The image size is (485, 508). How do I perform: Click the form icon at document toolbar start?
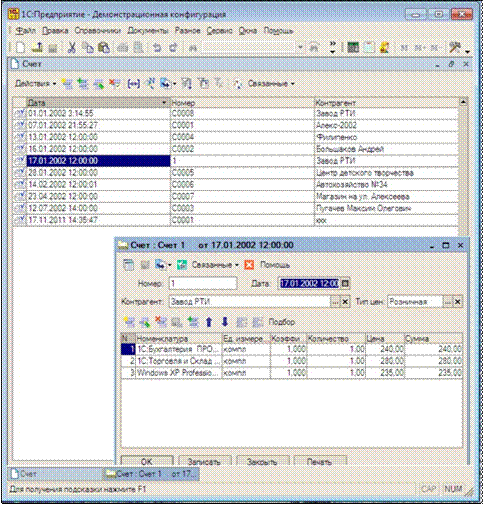(x=129, y=265)
